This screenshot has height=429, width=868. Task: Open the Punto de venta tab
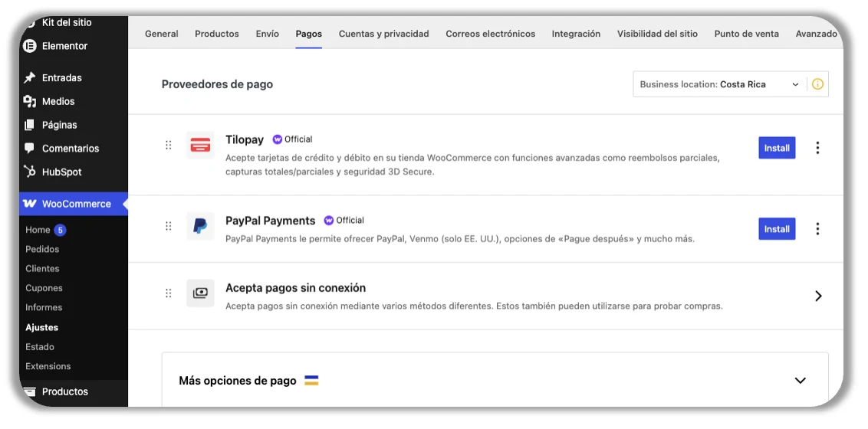pyautogui.click(x=747, y=34)
